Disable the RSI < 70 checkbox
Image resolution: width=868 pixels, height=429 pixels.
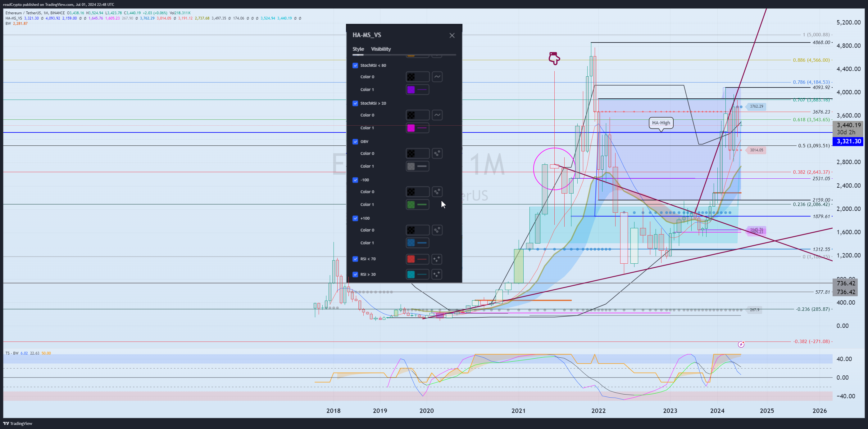tap(355, 259)
